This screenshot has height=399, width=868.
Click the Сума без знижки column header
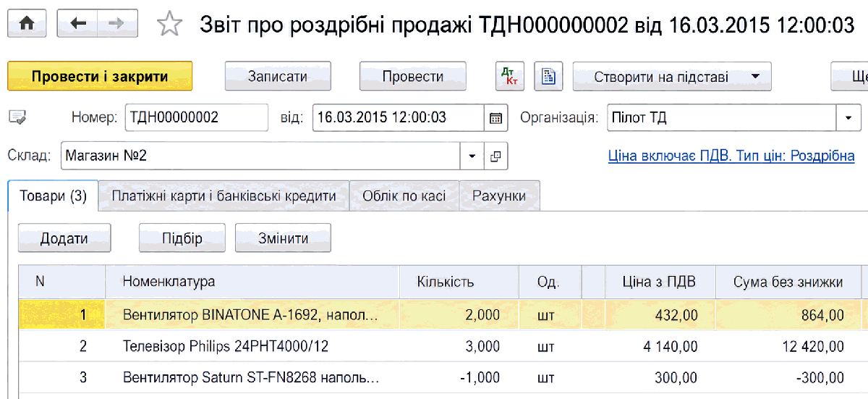[x=788, y=282]
